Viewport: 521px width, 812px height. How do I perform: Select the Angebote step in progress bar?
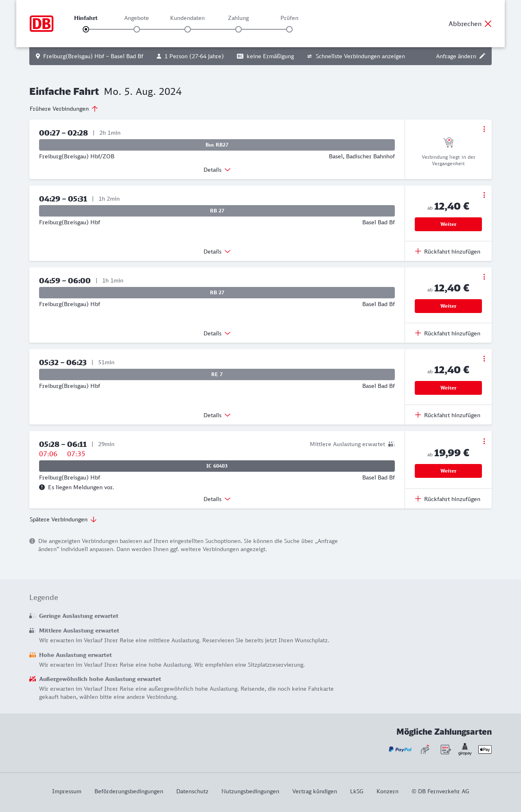coord(137,29)
